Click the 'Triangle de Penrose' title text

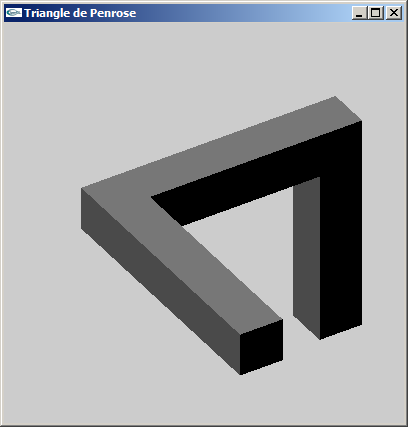(80, 13)
